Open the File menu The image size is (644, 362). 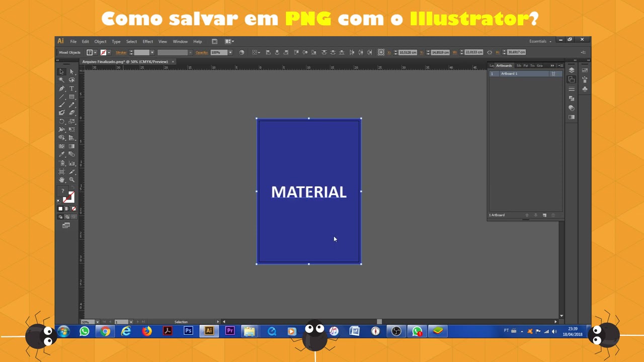tap(73, 41)
